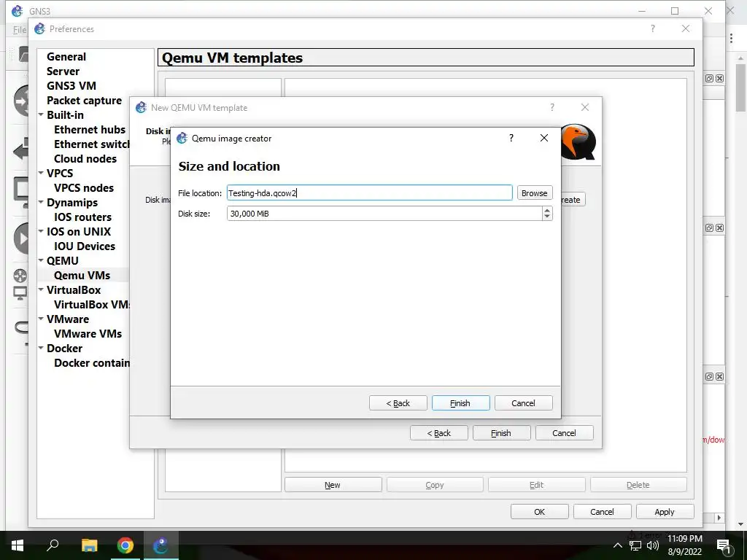
Task: Collapse the VMware tree section
Action: [x=41, y=319]
